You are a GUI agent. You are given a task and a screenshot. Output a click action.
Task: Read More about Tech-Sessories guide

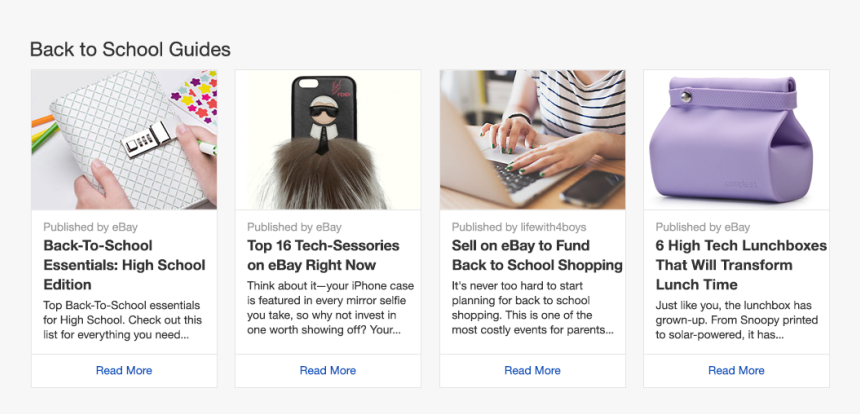point(328,370)
